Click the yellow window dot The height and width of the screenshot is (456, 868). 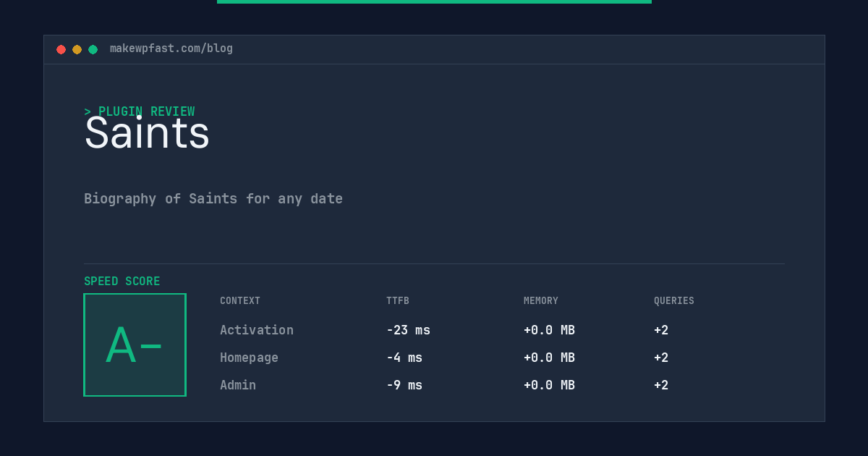77,49
